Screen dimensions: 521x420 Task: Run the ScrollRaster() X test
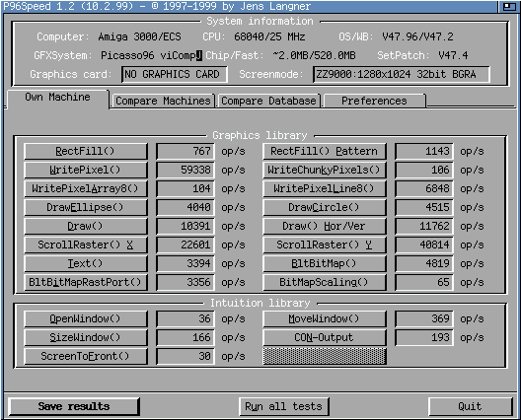[86, 245]
